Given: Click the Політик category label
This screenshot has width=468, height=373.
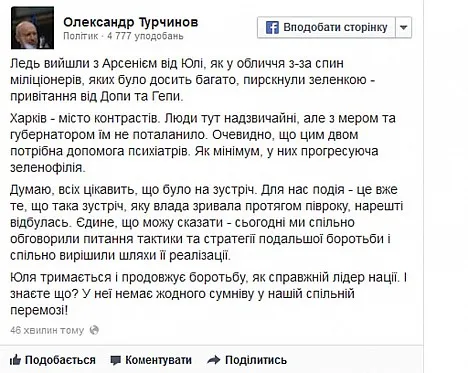Looking at the screenshot, I should (80, 36).
